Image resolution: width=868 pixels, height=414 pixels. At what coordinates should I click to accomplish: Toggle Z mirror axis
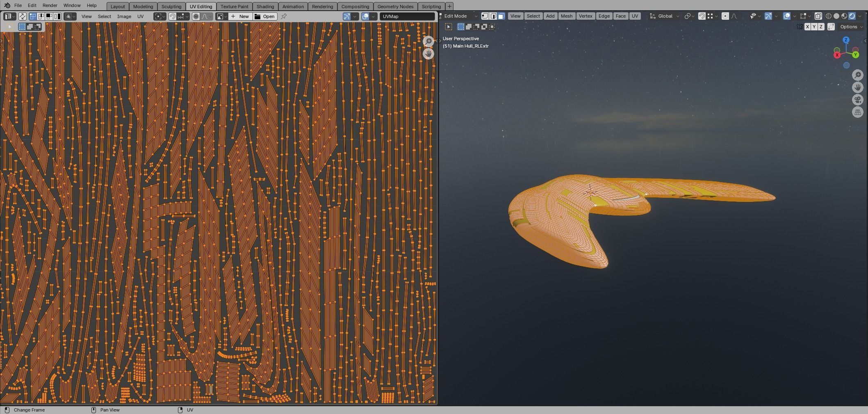click(821, 27)
